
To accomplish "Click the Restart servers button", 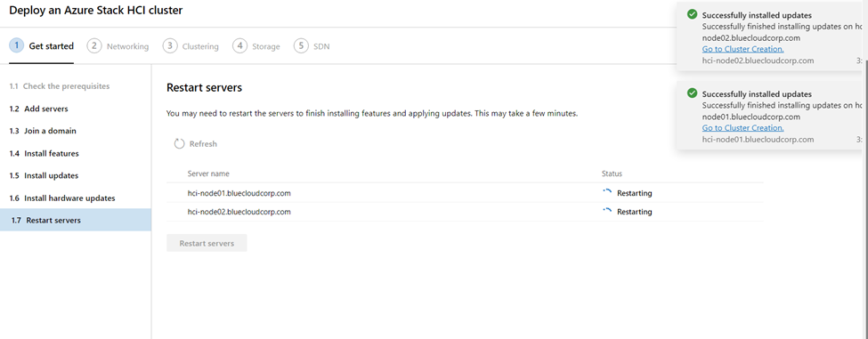I will pos(207,243).
